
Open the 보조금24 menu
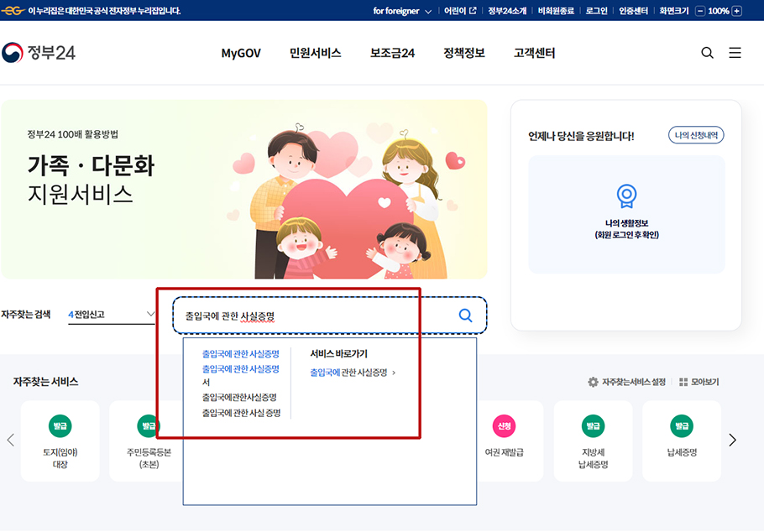(392, 53)
